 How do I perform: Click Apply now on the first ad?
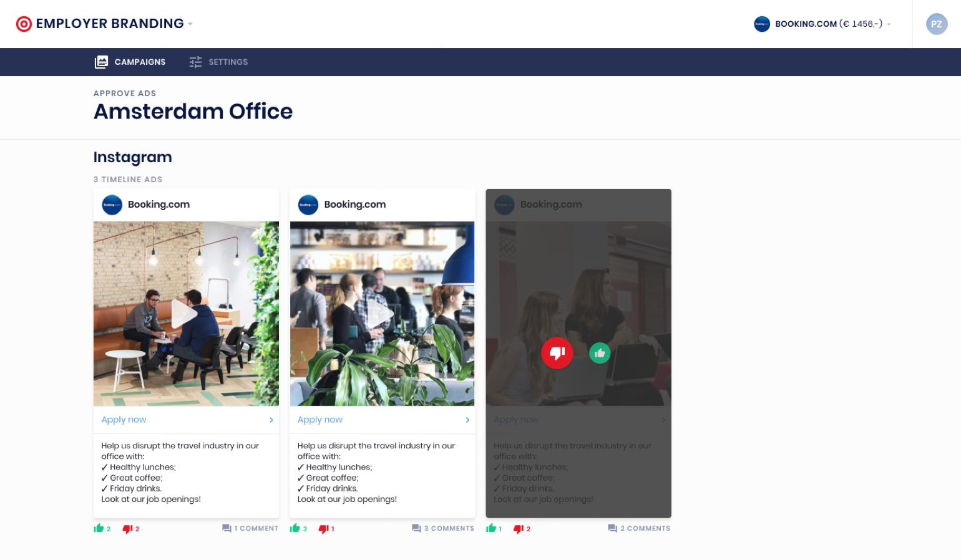(x=124, y=420)
